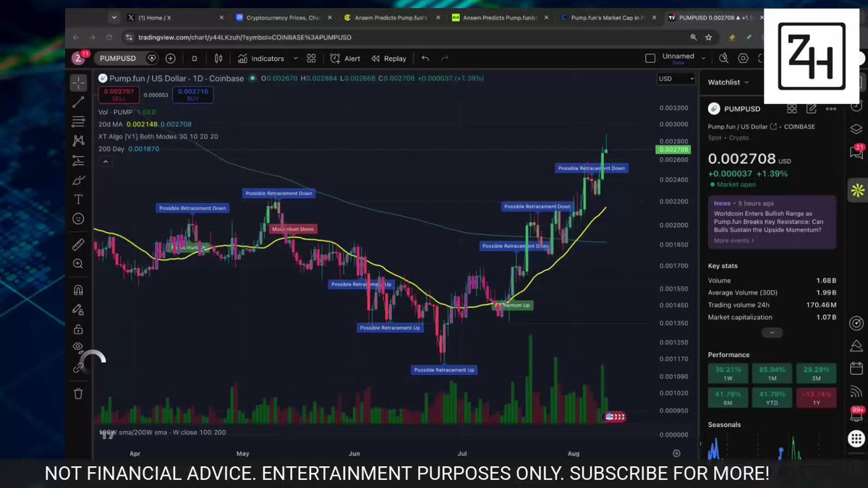Select the 3M performance tile
The width and height of the screenshot is (868, 488).
click(816, 374)
